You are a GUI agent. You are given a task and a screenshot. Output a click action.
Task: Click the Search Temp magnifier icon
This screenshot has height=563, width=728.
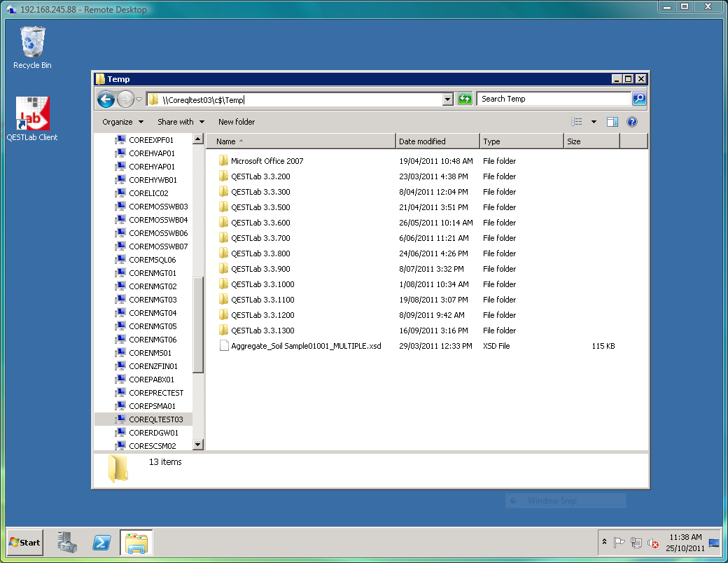click(x=638, y=99)
